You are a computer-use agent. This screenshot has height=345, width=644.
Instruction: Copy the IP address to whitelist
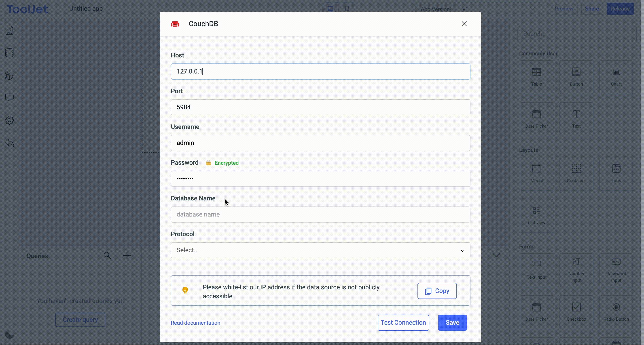(x=437, y=291)
